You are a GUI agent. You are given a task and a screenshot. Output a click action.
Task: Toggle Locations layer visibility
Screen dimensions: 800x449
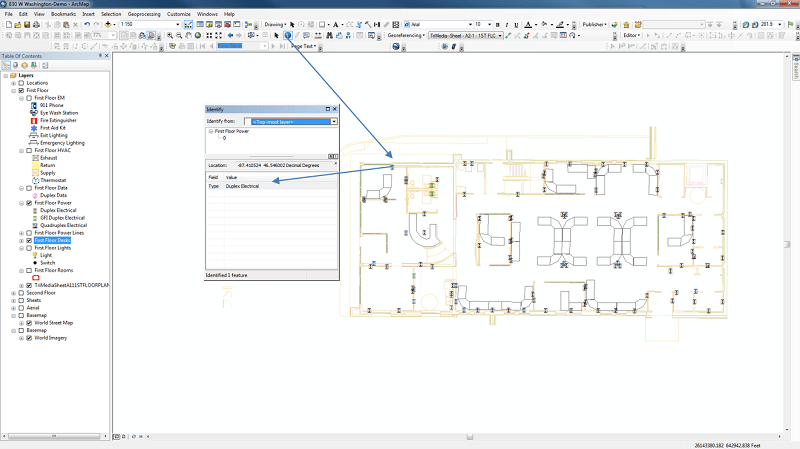point(21,83)
